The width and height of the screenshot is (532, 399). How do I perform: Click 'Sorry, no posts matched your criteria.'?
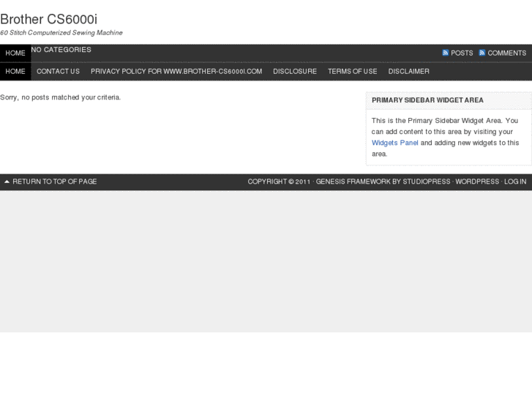click(x=61, y=97)
